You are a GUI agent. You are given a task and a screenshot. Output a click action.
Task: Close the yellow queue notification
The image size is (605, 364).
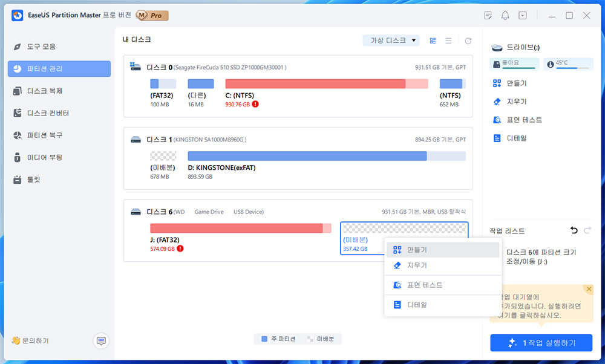tap(589, 289)
